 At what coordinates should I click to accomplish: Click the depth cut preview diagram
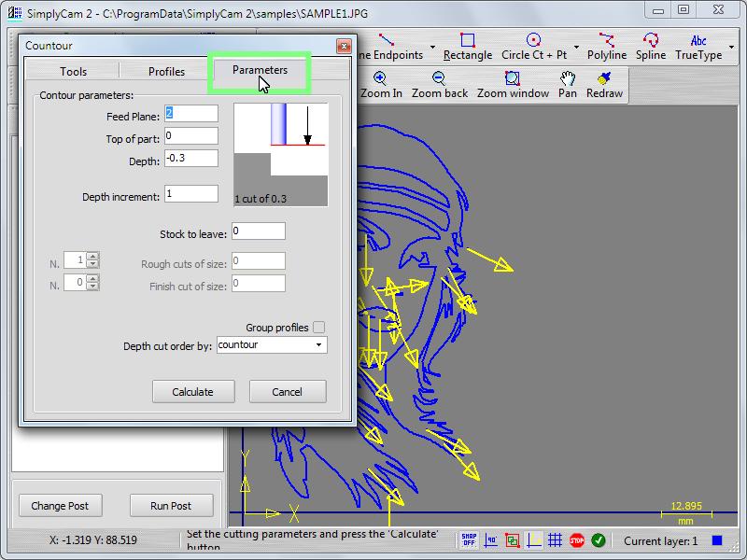(281, 155)
